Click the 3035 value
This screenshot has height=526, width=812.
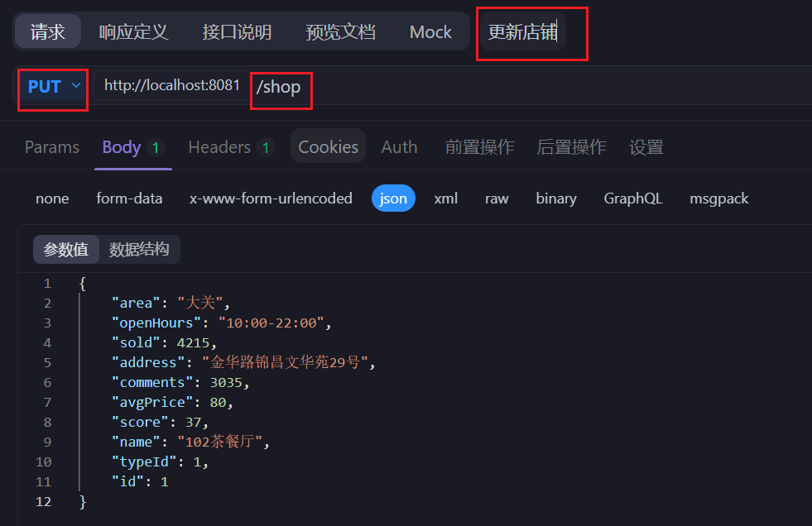coord(226,382)
